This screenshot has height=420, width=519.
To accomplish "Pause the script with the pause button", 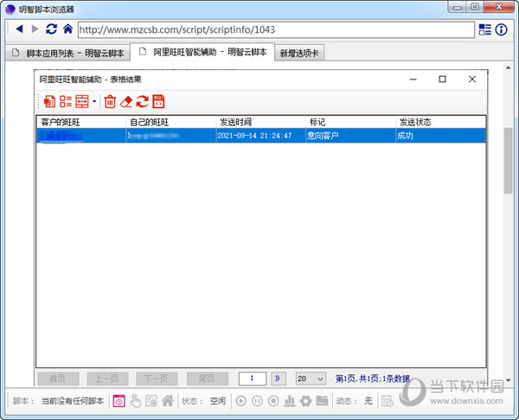I will (257, 401).
